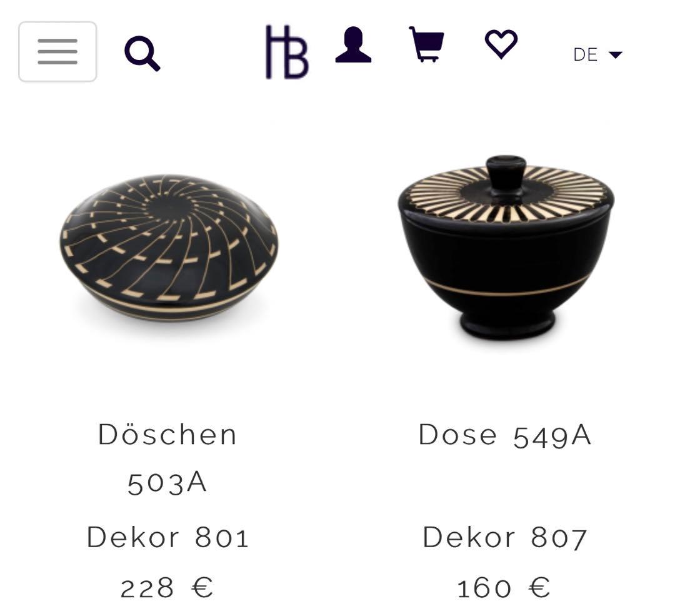Open the hamburger navigation menu

point(57,52)
